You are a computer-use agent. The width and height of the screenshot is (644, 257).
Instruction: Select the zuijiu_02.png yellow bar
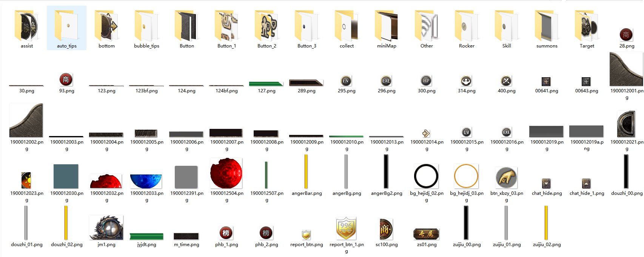(546, 223)
